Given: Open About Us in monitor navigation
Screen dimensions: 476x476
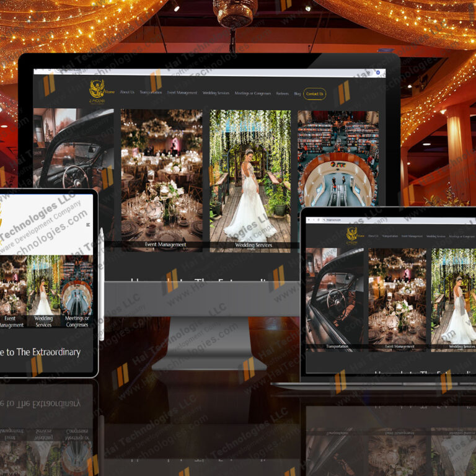Looking at the screenshot, I should tap(126, 93).
